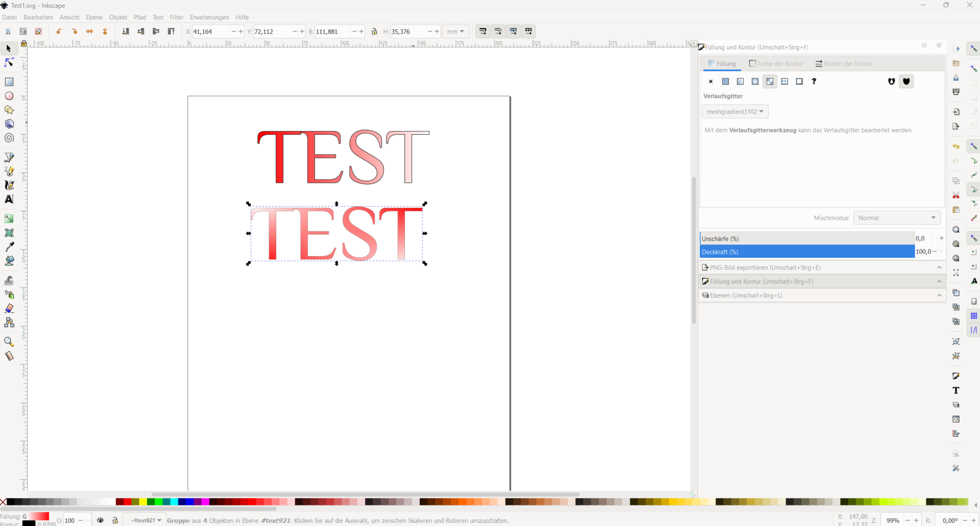Screen dimensions: 980x526
Task: Select the Text tool in toolbox
Action: (x=9, y=199)
